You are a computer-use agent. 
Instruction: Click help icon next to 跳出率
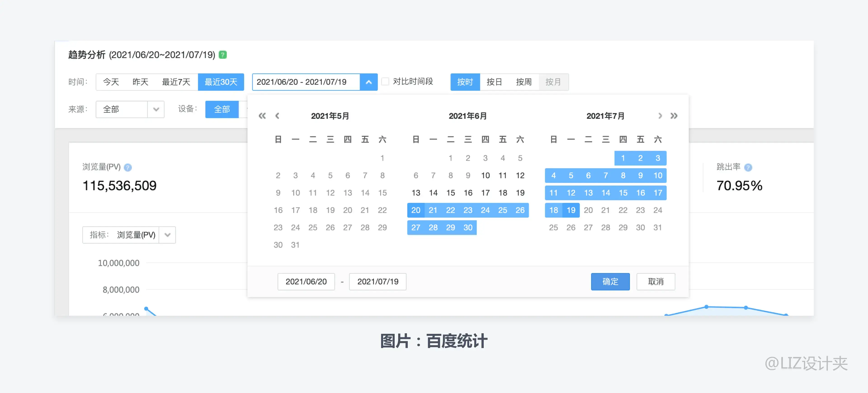coord(748,167)
